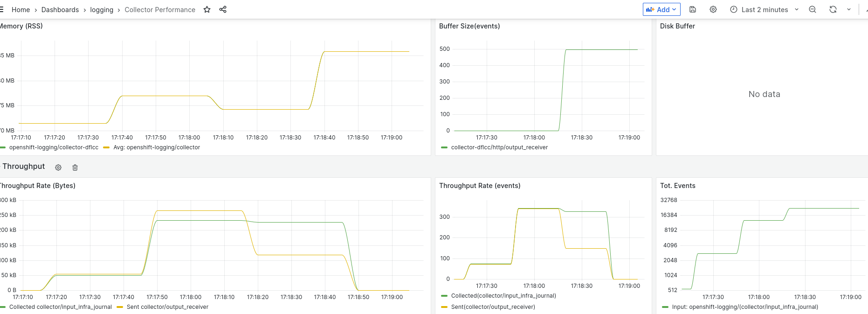Open the Add panel dropdown

point(661,9)
